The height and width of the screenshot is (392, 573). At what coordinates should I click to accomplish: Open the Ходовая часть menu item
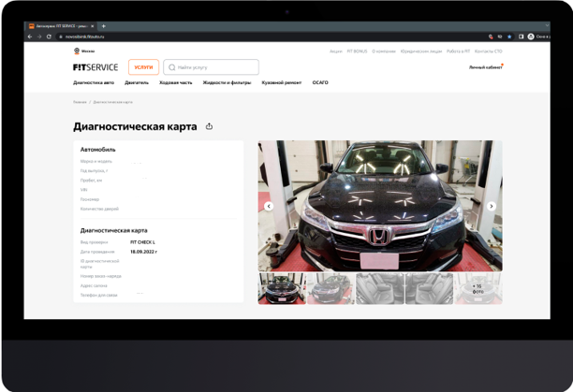tap(175, 82)
